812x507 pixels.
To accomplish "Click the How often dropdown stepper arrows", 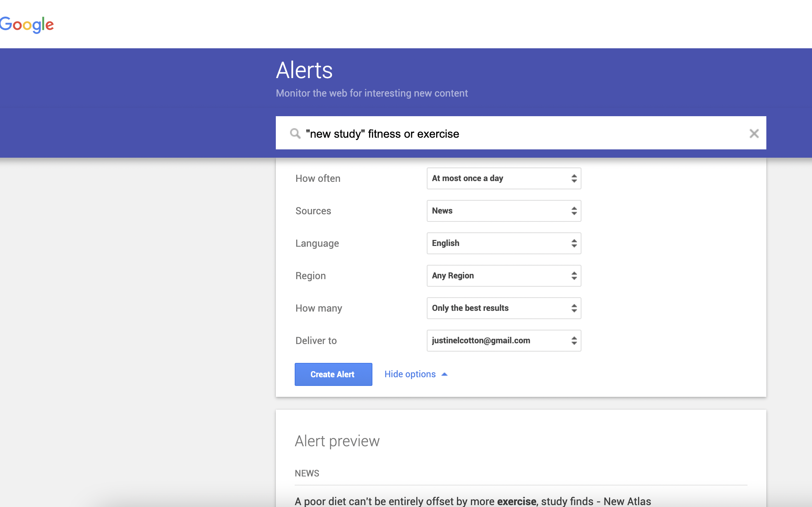I will click(x=574, y=178).
